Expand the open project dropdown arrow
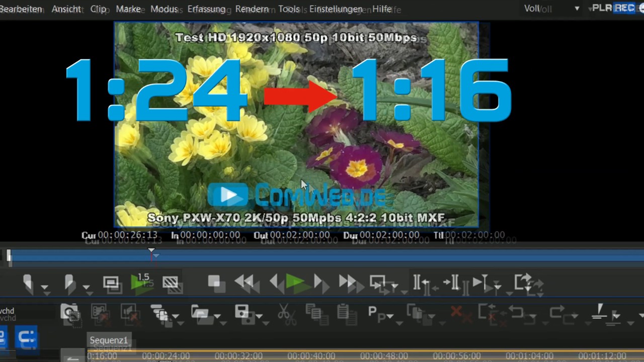The width and height of the screenshot is (644, 362). click(217, 316)
